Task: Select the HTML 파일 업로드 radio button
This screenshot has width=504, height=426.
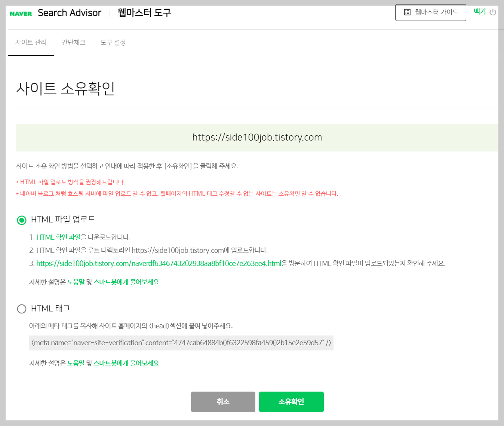Action: 22,220
